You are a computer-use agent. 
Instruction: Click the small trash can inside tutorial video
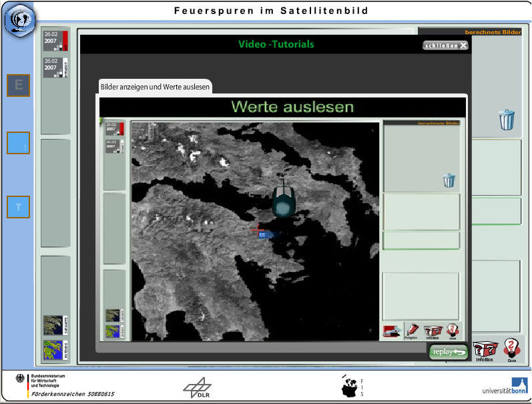click(449, 180)
